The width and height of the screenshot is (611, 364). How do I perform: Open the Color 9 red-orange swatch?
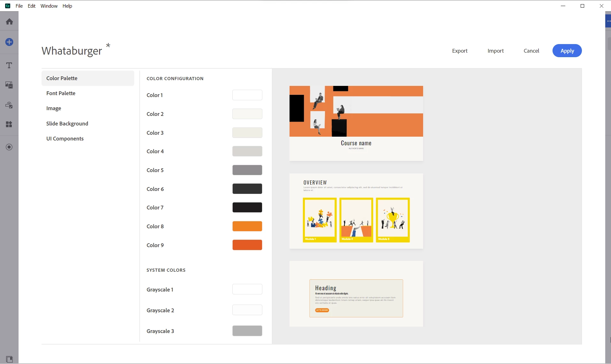[x=247, y=245]
